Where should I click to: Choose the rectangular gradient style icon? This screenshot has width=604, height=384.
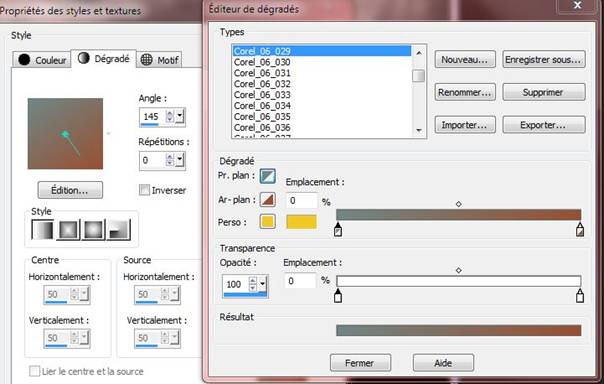click(68, 230)
